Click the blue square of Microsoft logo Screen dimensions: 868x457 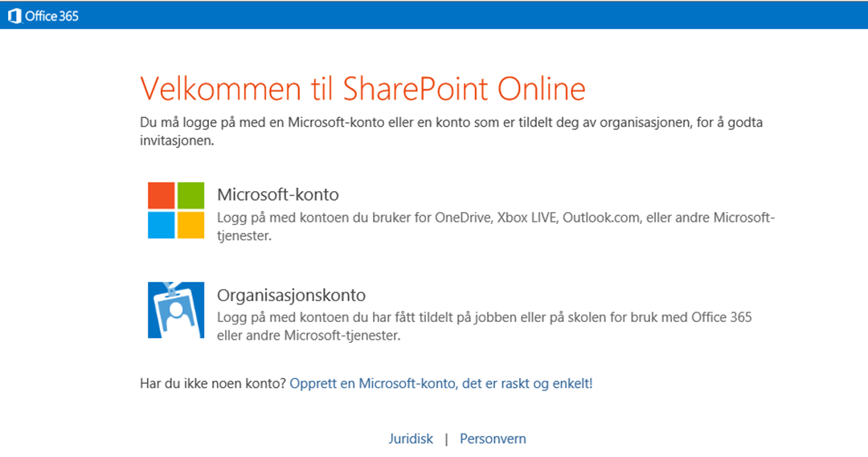pyautogui.click(x=161, y=225)
